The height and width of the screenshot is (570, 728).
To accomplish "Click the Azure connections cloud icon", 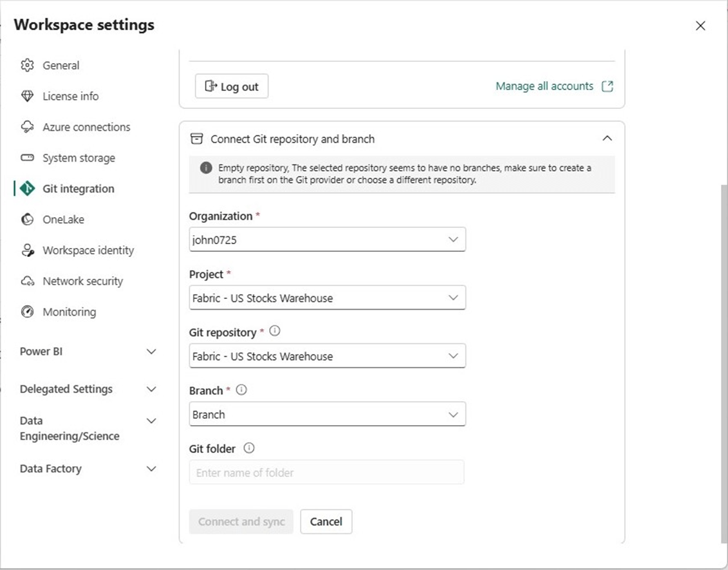I will pos(27,127).
